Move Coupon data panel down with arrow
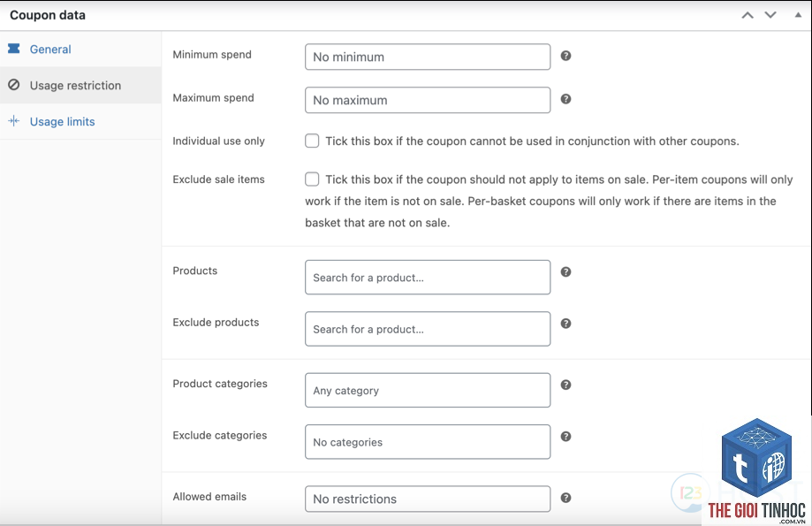The height and width of the screenshot is (526, 812). [770, 15]
